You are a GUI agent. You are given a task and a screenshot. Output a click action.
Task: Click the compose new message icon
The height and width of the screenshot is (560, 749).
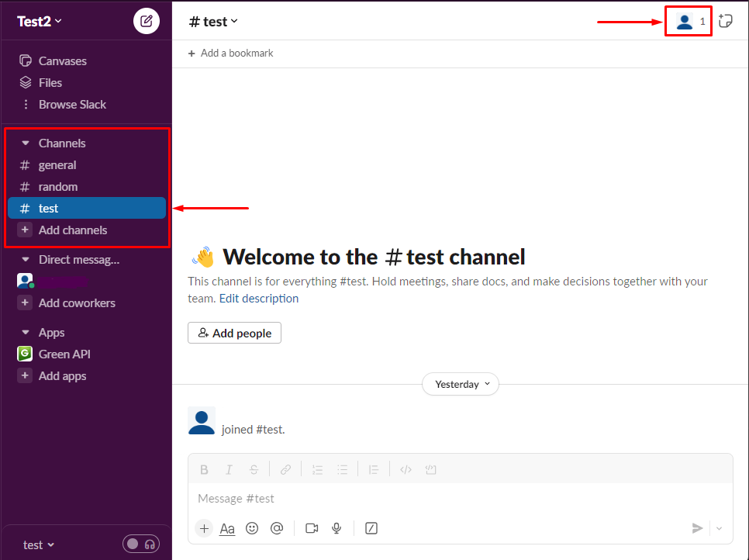point(147,21)
